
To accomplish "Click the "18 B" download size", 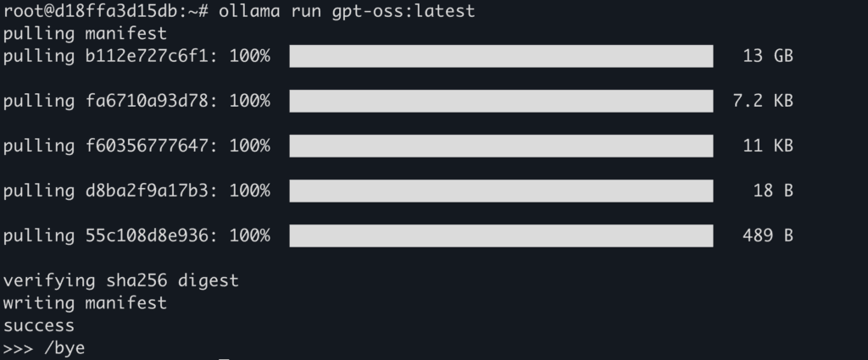I will click(772, 191).
